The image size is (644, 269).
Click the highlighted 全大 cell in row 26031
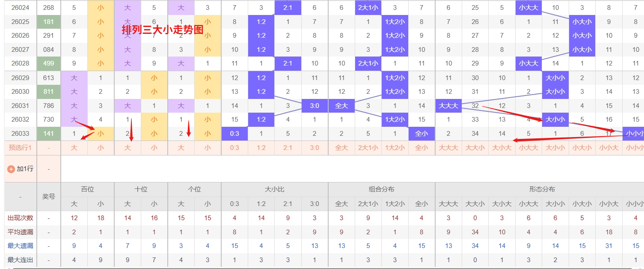tap(341, 106)
